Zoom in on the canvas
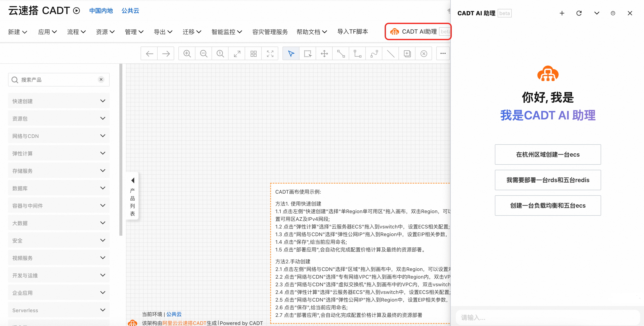Viewport: 644px width, 326px height. pyautogui.click(x=187, y=54)
